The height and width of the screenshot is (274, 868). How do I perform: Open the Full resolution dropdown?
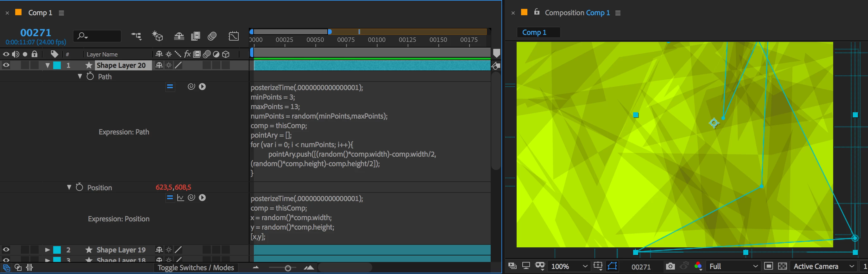point(733,266)
